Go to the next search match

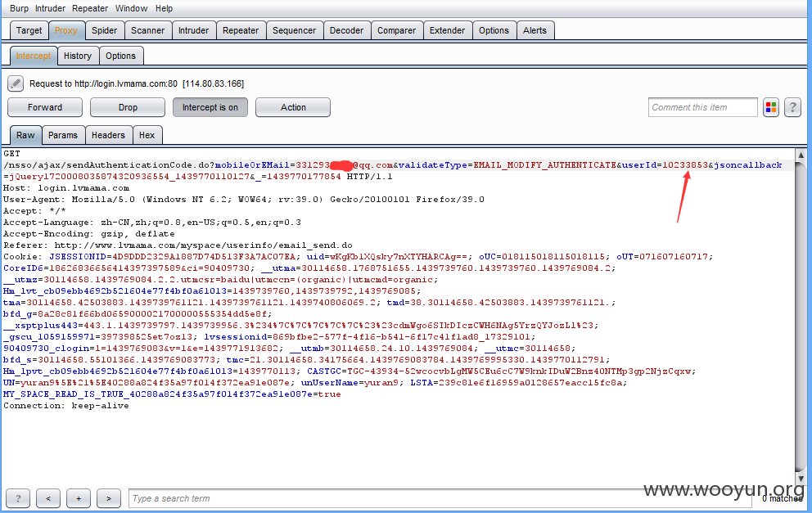[x=109, y=498]
